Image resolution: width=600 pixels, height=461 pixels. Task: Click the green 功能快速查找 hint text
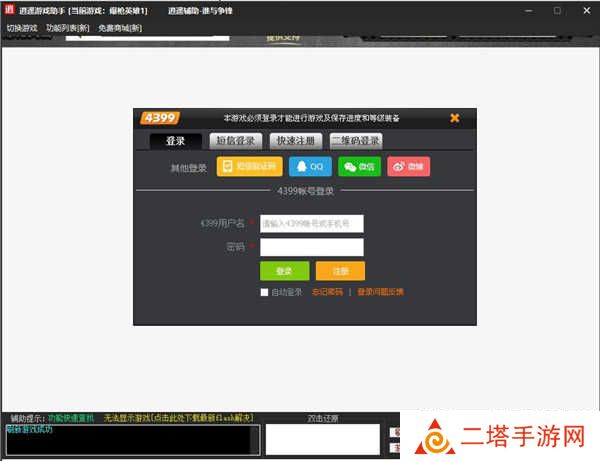coord(71,418)
